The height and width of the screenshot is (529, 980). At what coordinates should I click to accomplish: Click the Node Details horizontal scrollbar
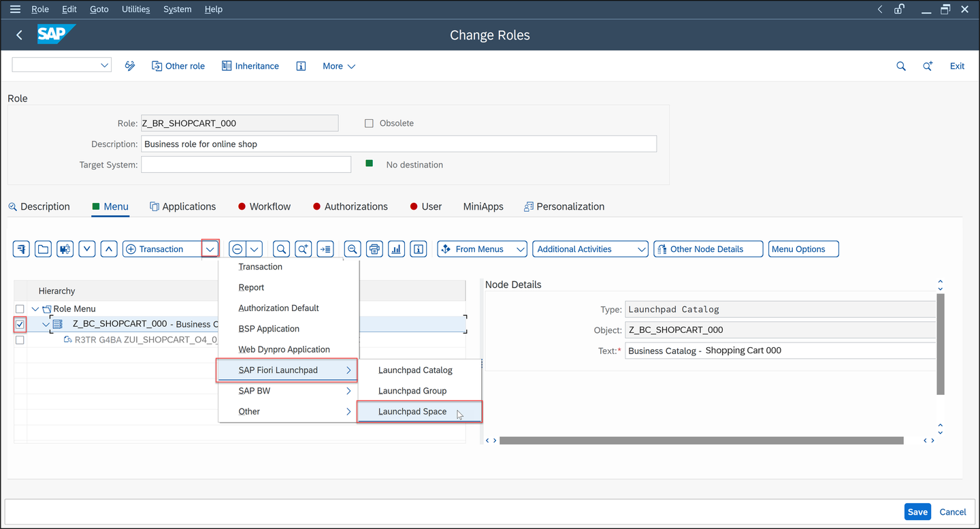(701, 440)
